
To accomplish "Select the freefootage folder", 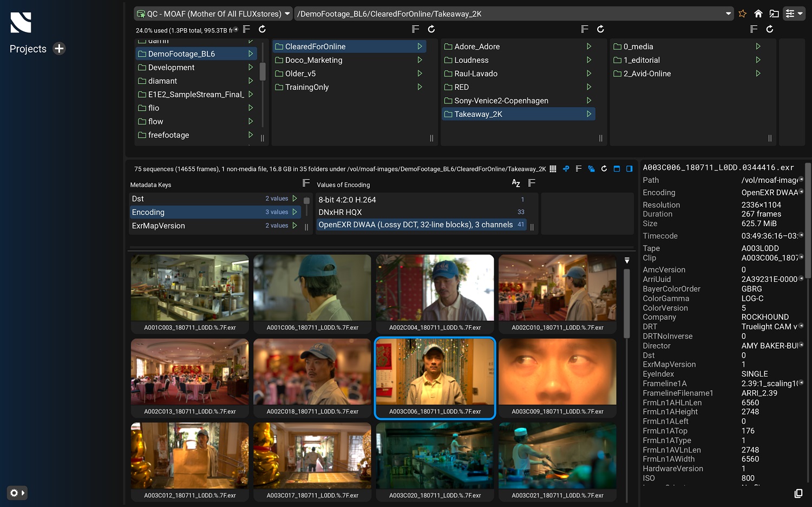I will [x=196, y=135].
